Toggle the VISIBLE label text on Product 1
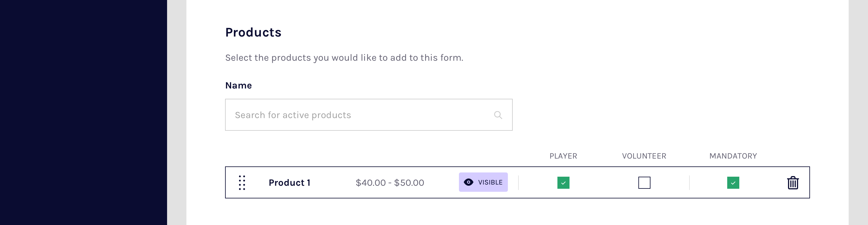The width and height of the screenshot is (868, 225). (490, 182)
